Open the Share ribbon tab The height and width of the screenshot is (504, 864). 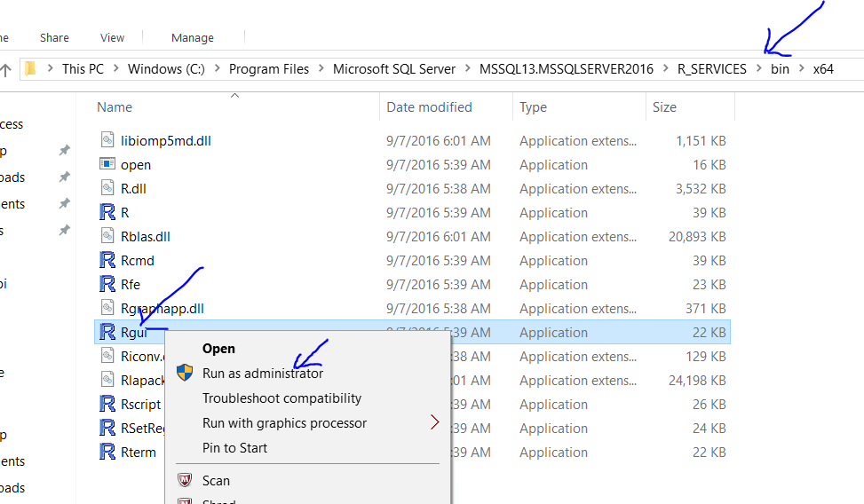click(x=54, y=38)
